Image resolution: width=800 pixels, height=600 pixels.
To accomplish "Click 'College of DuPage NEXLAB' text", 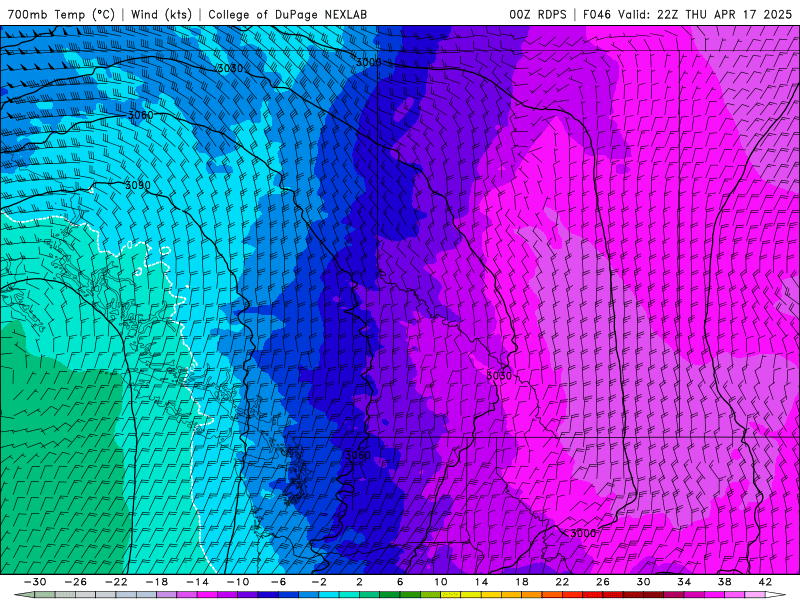I will click(287, 14).
